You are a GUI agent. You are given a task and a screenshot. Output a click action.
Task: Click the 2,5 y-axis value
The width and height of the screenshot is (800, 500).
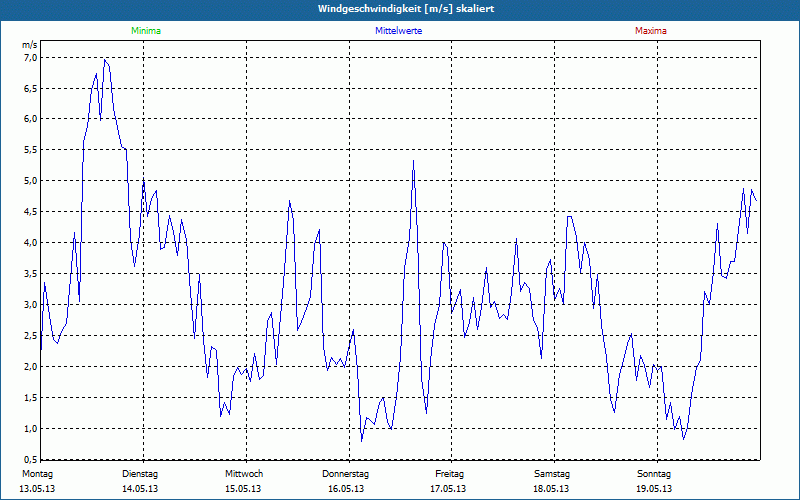click(x=31, y=336)
